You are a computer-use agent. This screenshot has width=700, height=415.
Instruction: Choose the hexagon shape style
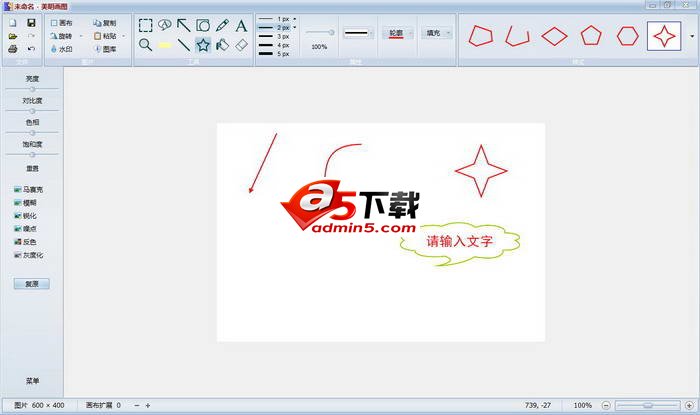[628, 36]
